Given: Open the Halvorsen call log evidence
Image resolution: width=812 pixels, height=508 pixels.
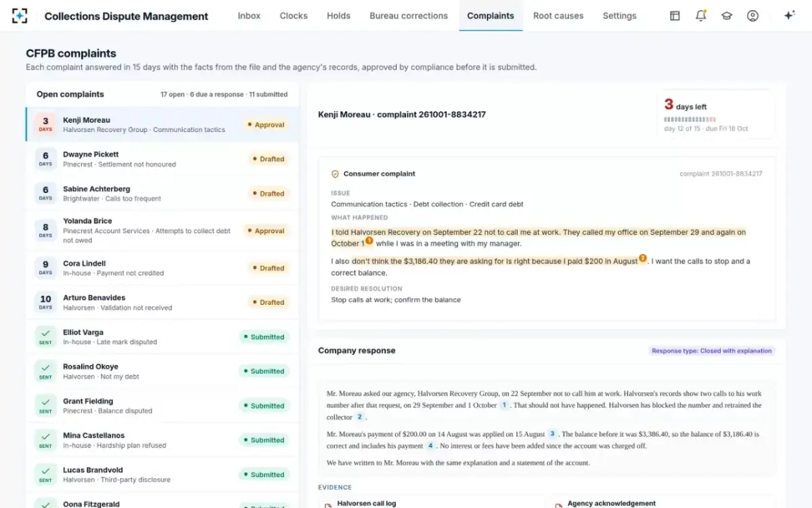Looking at the screenshot, I should coord(431,503).
